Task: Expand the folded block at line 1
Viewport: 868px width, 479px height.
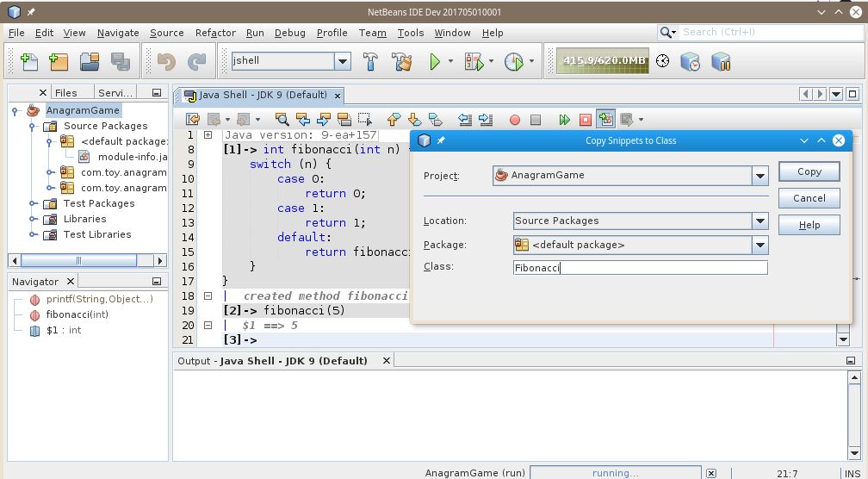Action: pos(208,135)
